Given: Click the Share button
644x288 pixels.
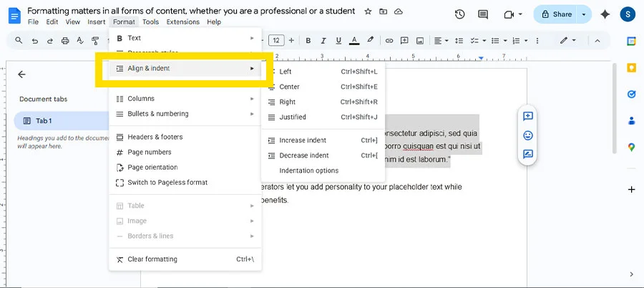Looking at the screenshot, I should [556, 14].
